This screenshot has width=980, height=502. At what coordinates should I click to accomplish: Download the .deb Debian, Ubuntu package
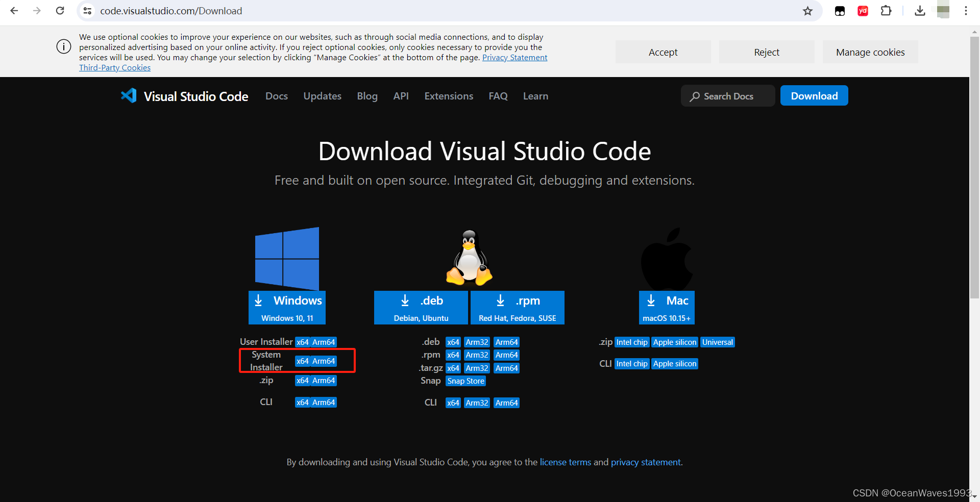point(421,308)
